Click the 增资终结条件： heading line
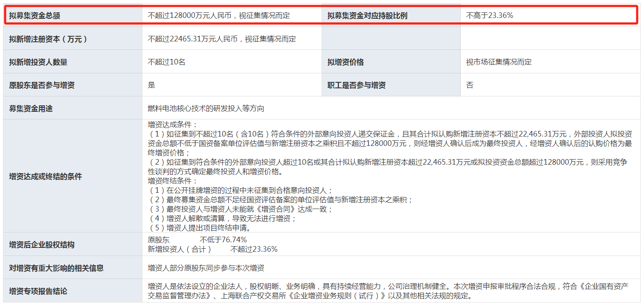 (x=173, y=181)
